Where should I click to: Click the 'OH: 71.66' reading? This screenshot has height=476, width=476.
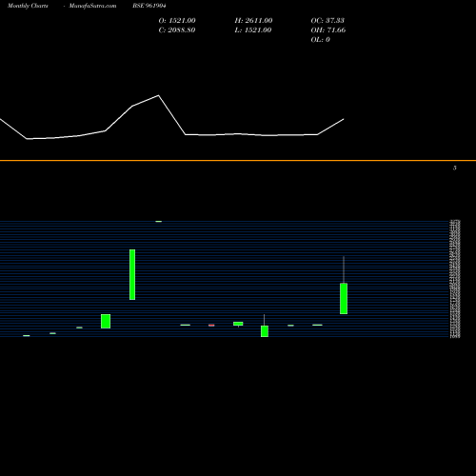(x=328, y=30)
